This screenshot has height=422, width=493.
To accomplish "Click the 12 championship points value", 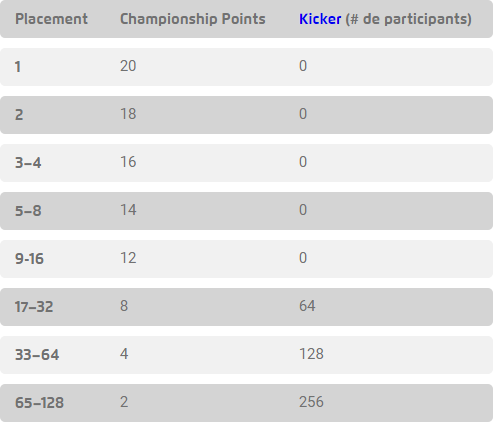I will 128,258.
